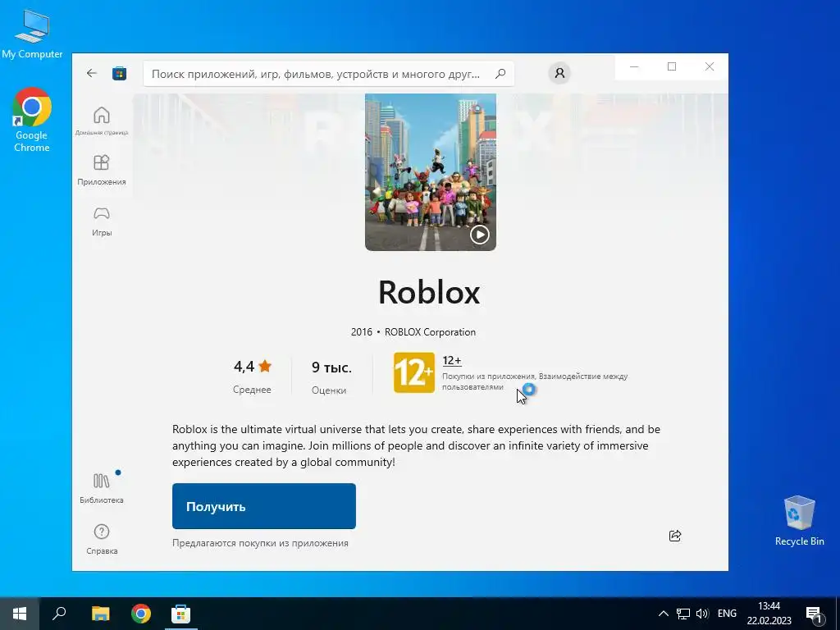Minimize the Microsoft Store window
Image resolution: width=840 pixels, height=630 pixels.
(634, 66)
